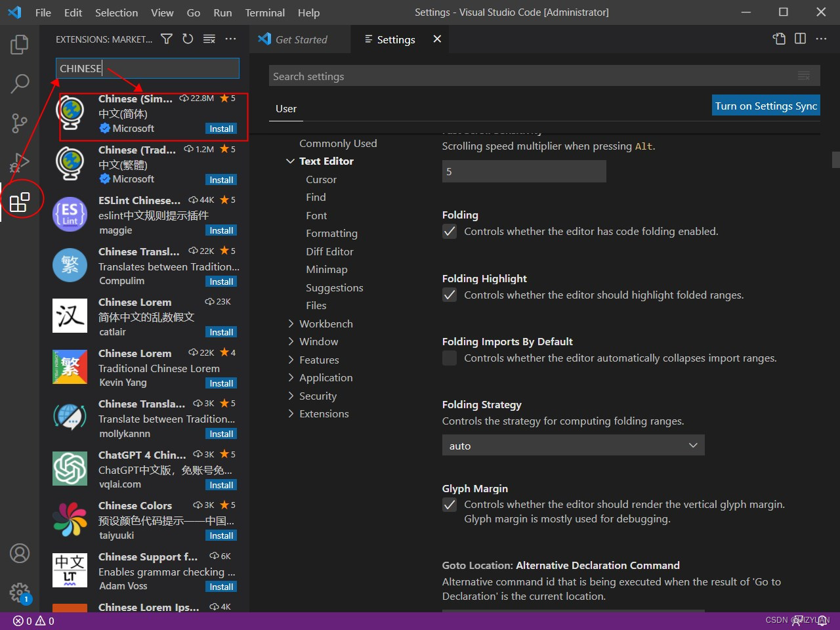Open the Source Control view

(20, 123)
